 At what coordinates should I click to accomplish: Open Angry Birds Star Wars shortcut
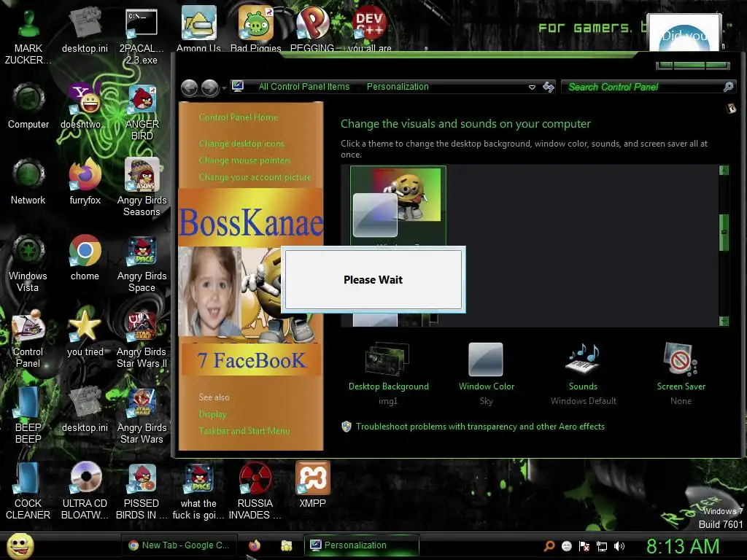tap(142, 415)
